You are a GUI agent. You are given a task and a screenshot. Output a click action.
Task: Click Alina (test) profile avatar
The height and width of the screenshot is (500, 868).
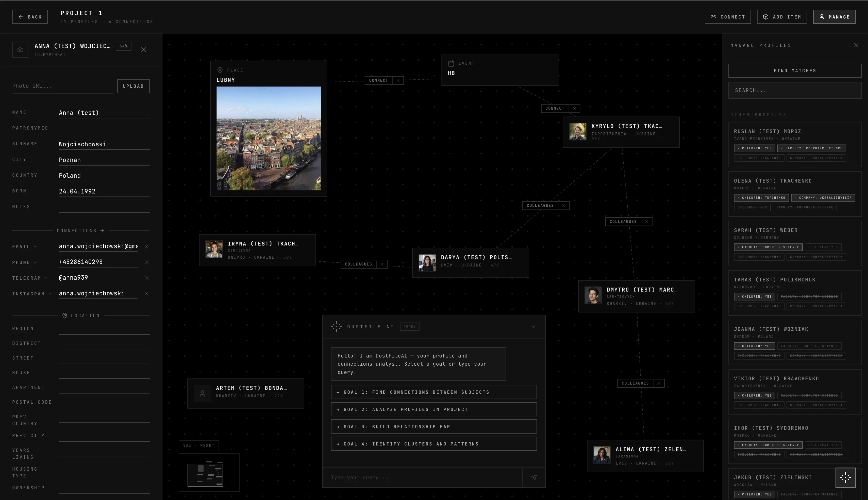pyautogui.click(x=602, y=455)
